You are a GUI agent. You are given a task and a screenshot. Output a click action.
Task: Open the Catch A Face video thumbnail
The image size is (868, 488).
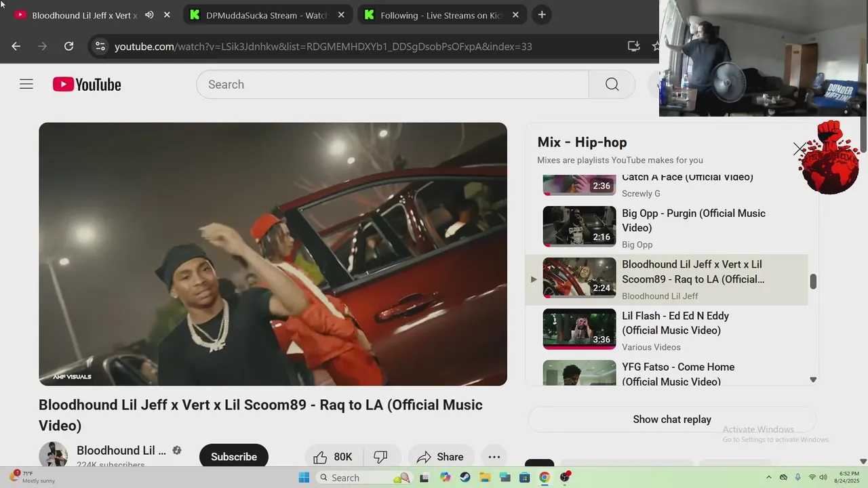579,184
